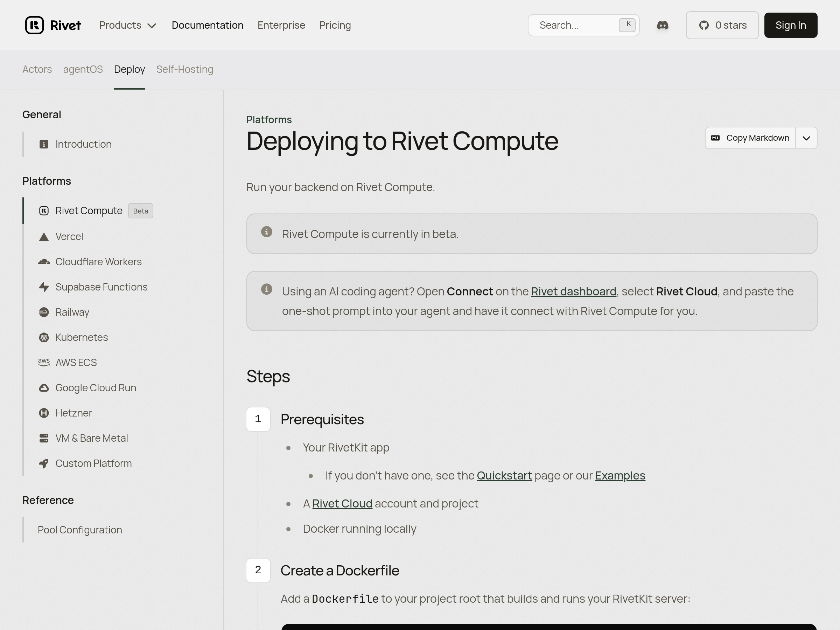Click the Introduction info icon in sidebar
This screenshot has height=630, width=840.
[x=44, y=144]
